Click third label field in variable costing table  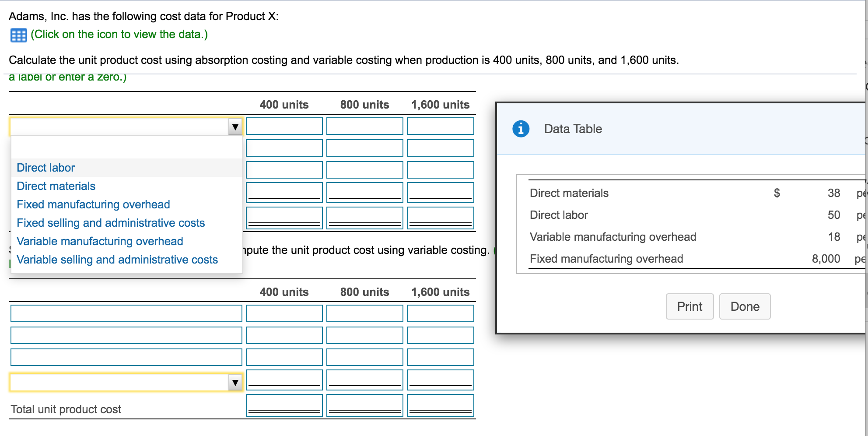point(126,357)
